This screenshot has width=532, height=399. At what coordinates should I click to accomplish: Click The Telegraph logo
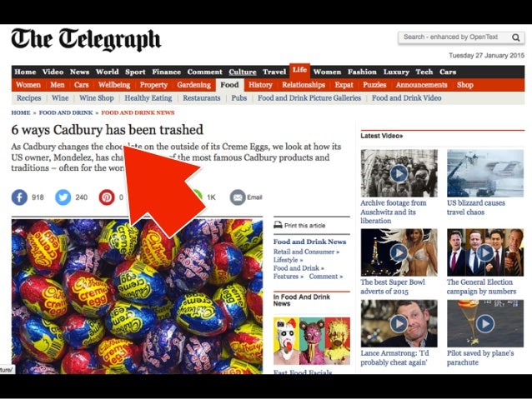(86, 40)
